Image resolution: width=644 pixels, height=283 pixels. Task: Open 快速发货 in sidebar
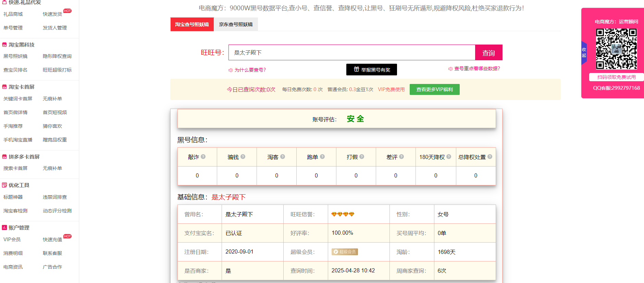[x=52, y=14]
